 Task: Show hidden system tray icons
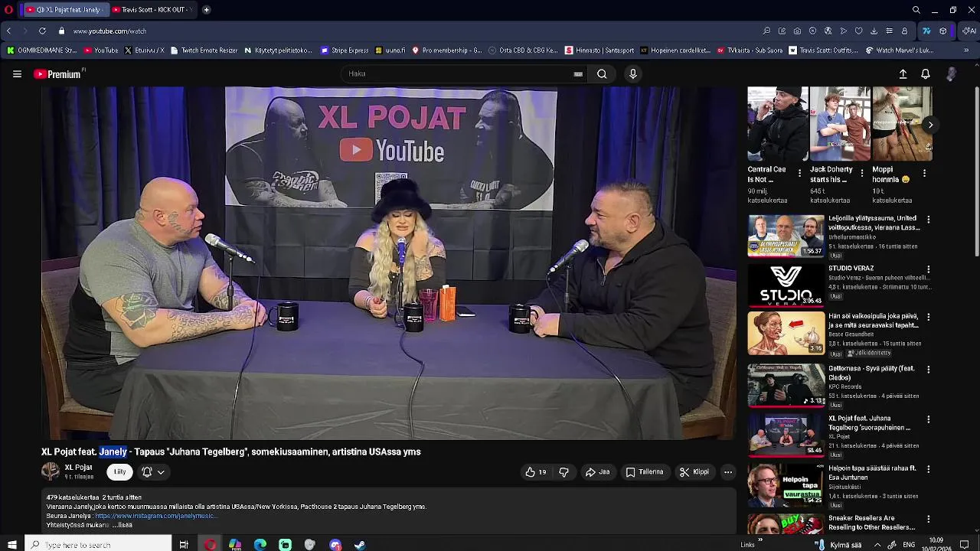(x=877, y=545)
